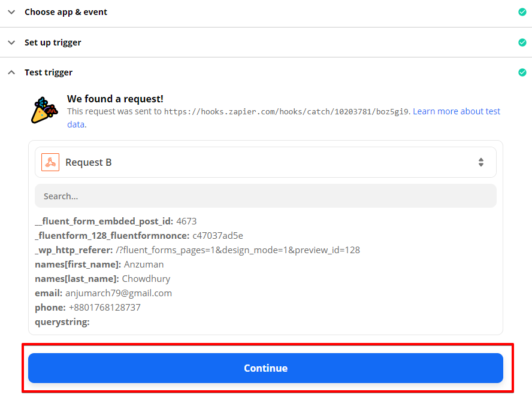The width and height of the screenshot is (532, 401).
Task: Click the blue Continue button
Action: (265, 368)
